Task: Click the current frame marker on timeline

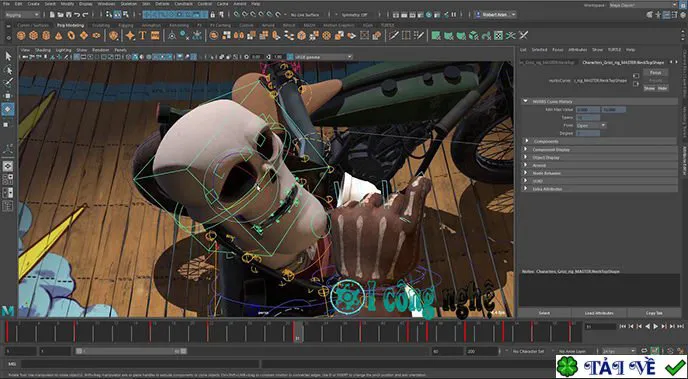Action: [297, 332]
